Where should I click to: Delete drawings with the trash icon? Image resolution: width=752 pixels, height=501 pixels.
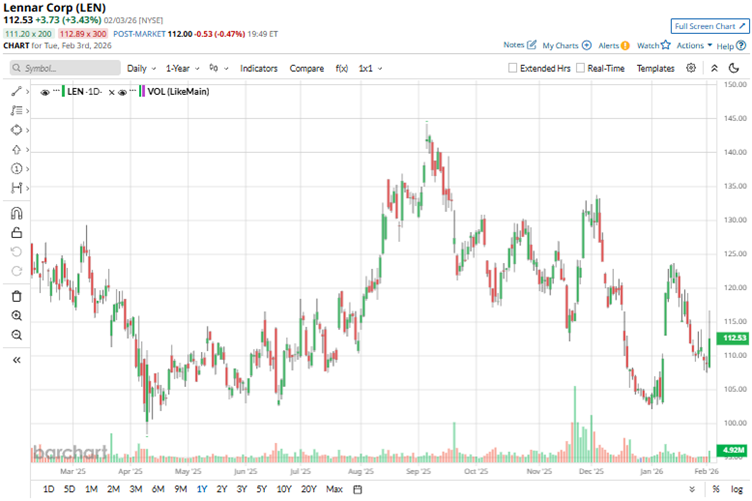tap(16, 296)
